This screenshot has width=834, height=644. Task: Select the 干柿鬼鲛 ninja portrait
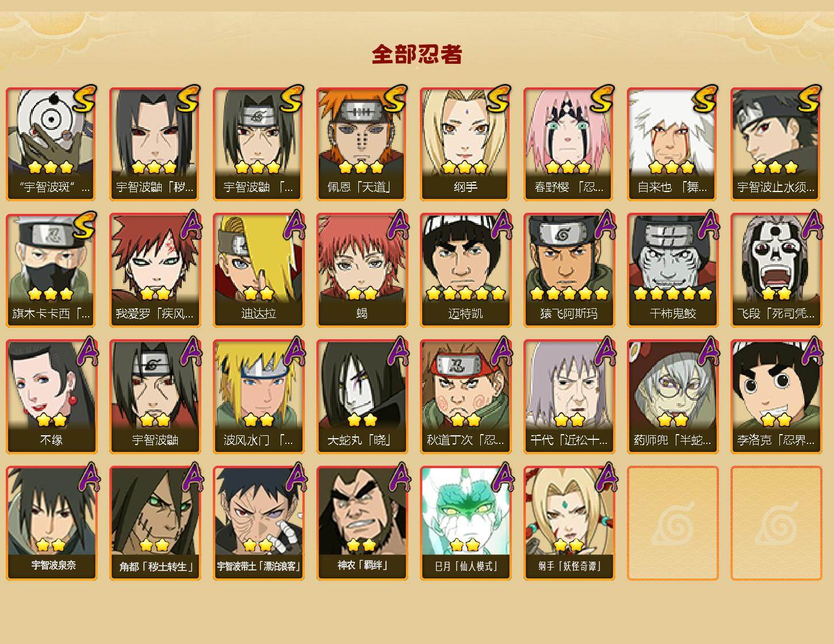[x=672, y=270]
